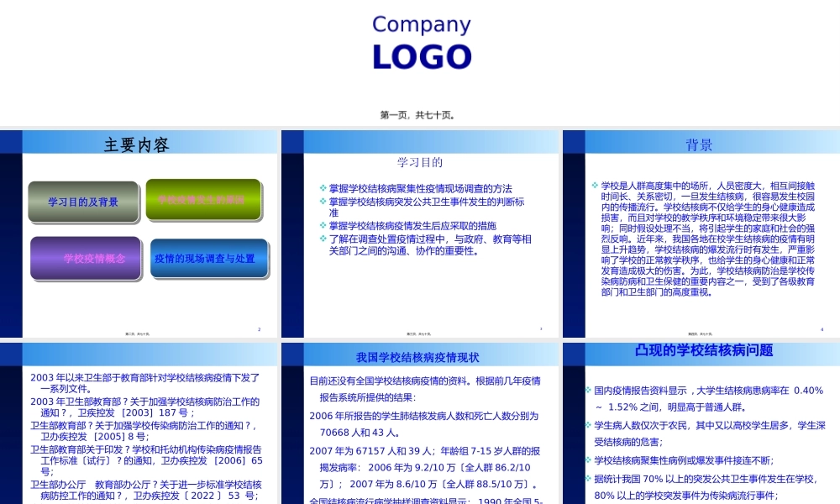Open the 学习目的及背景 navigation block

(84, 202)
